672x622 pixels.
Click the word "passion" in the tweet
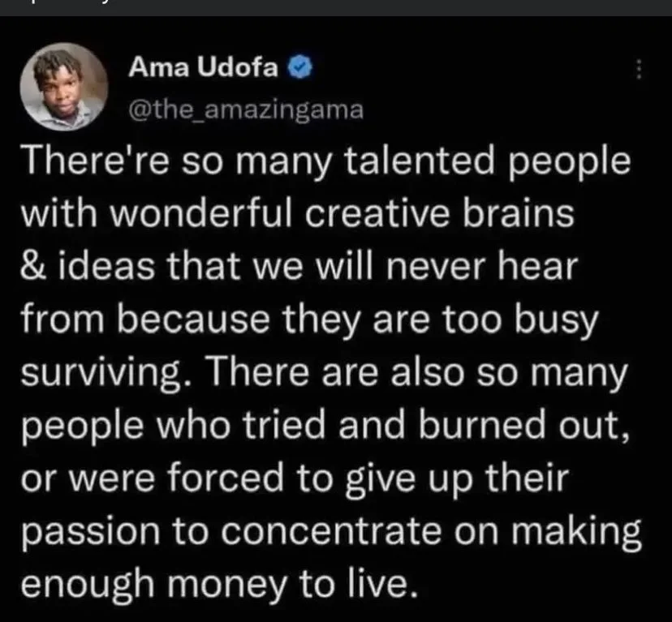[x=90, y=533]
